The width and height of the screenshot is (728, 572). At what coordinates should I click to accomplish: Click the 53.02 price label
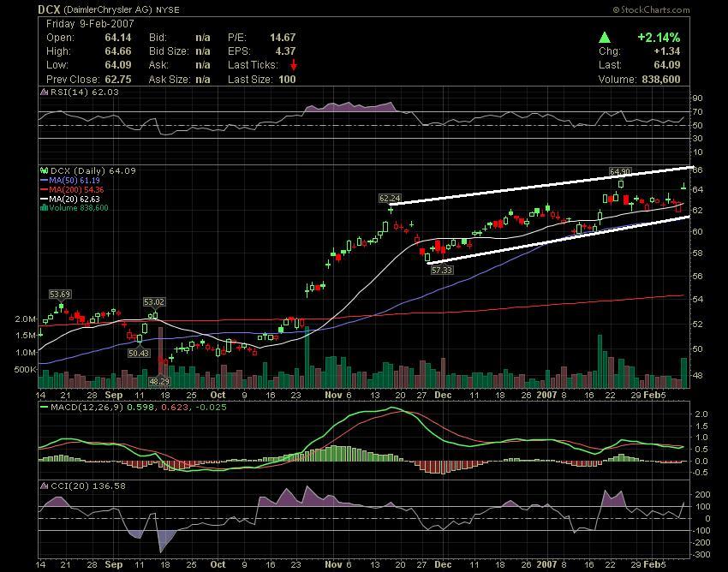tap(153, 301)
